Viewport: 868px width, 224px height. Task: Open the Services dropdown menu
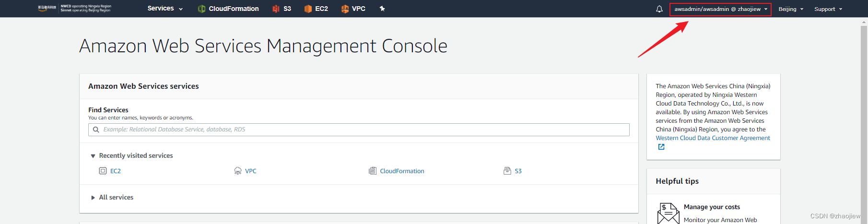165,9
